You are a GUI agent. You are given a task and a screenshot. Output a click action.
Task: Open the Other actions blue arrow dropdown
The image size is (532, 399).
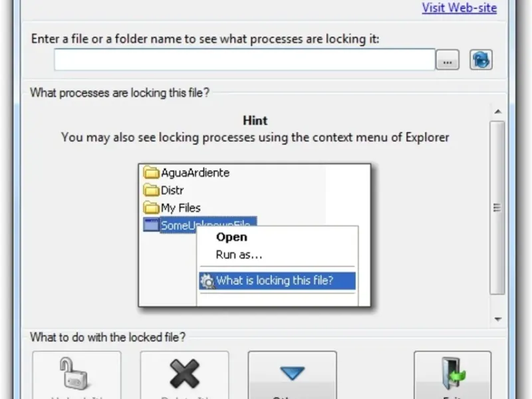pyautogui.click(x=292, y=374)
